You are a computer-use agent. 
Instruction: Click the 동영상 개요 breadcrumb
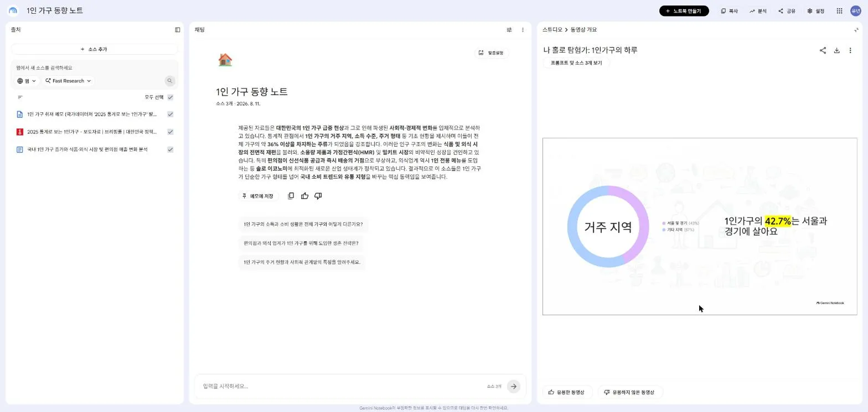[583, 30]
